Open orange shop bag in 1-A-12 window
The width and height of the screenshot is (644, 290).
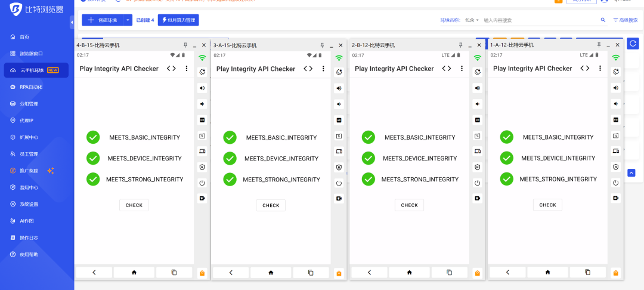(x=615, y=273)
